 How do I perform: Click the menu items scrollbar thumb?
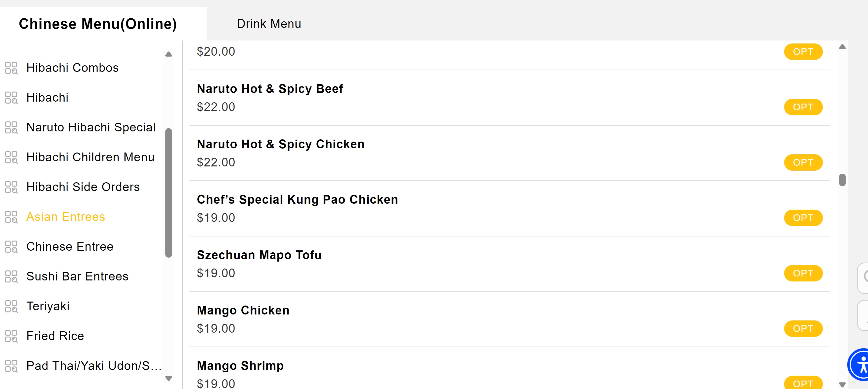842,180
